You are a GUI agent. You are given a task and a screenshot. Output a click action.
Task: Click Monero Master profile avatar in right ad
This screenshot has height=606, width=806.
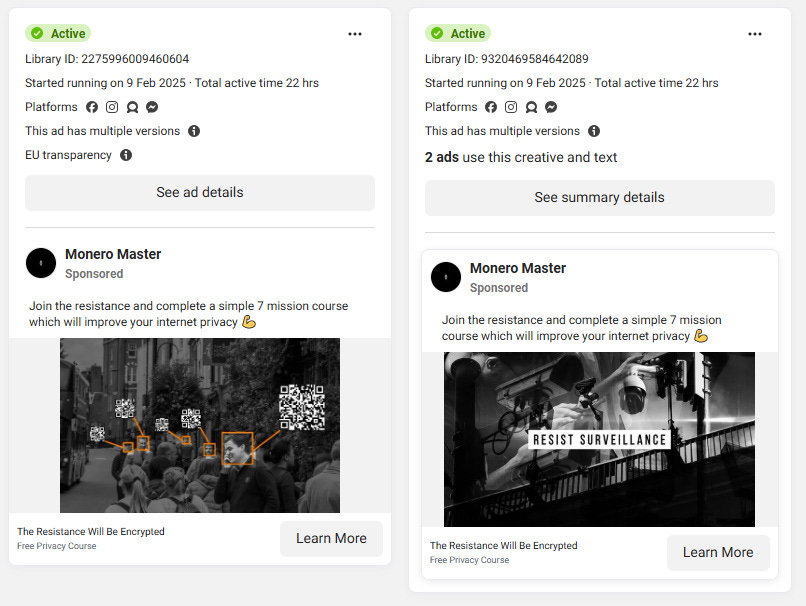point(446,277)
